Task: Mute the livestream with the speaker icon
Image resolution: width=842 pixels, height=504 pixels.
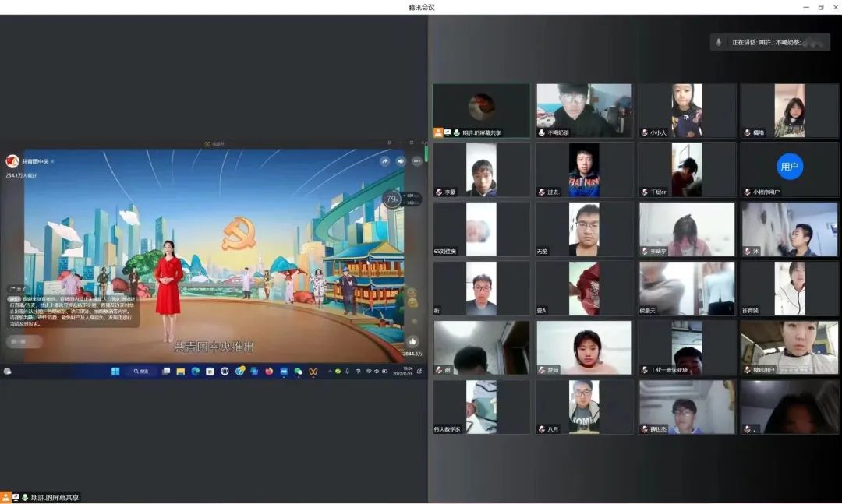Action: point(401,161)
